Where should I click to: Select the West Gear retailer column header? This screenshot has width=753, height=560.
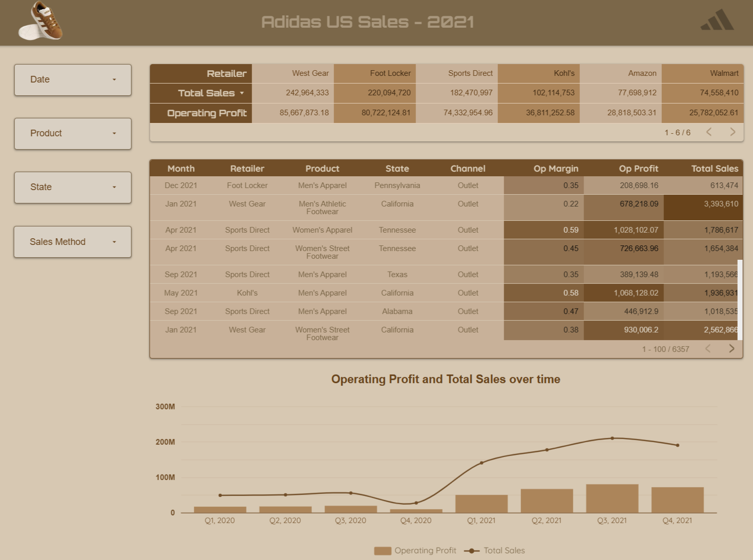292,73
